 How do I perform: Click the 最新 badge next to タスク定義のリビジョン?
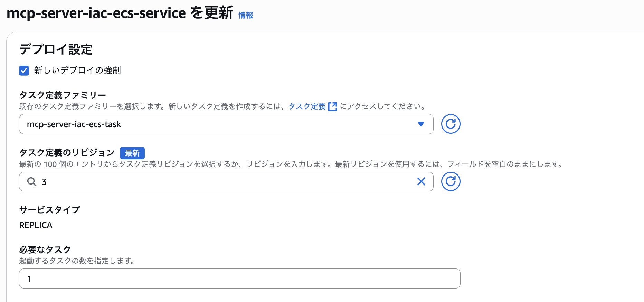pos(132,153)
